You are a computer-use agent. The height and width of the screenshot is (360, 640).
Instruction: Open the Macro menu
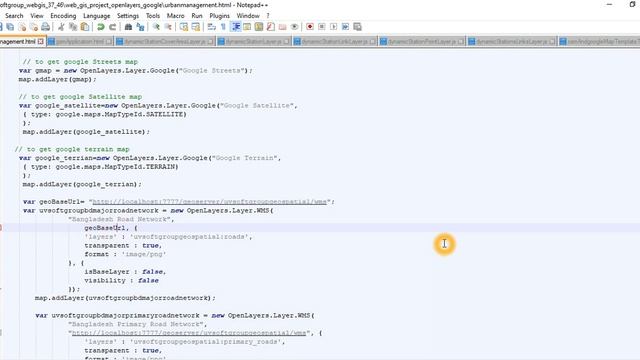click(x=176, y=16)
